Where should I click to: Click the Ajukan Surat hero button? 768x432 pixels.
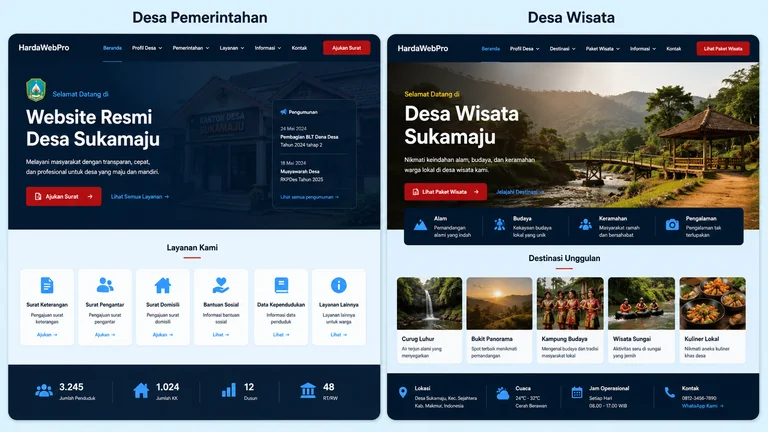click(64, 196)
